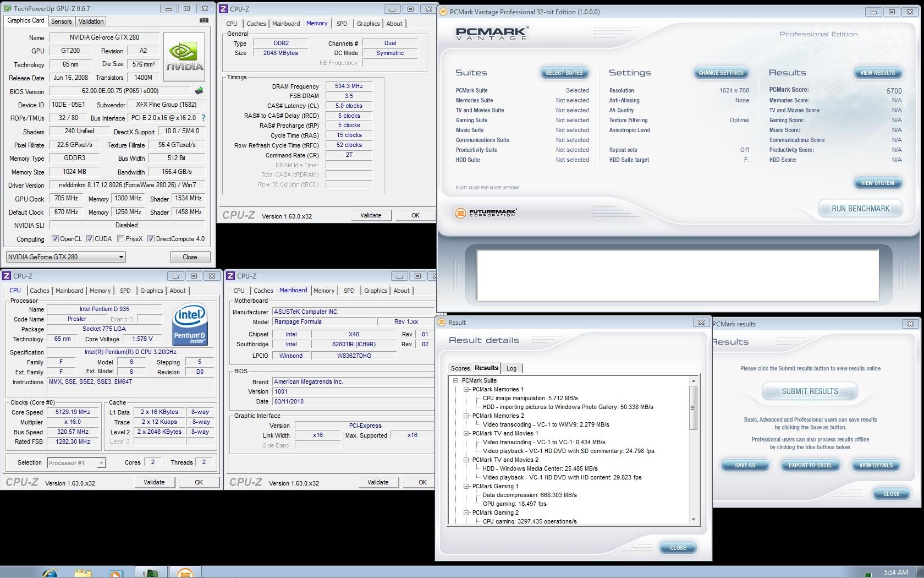924x578 pixels.
Task: Click the PCMark Vantage logo
Action: (492, 33)
